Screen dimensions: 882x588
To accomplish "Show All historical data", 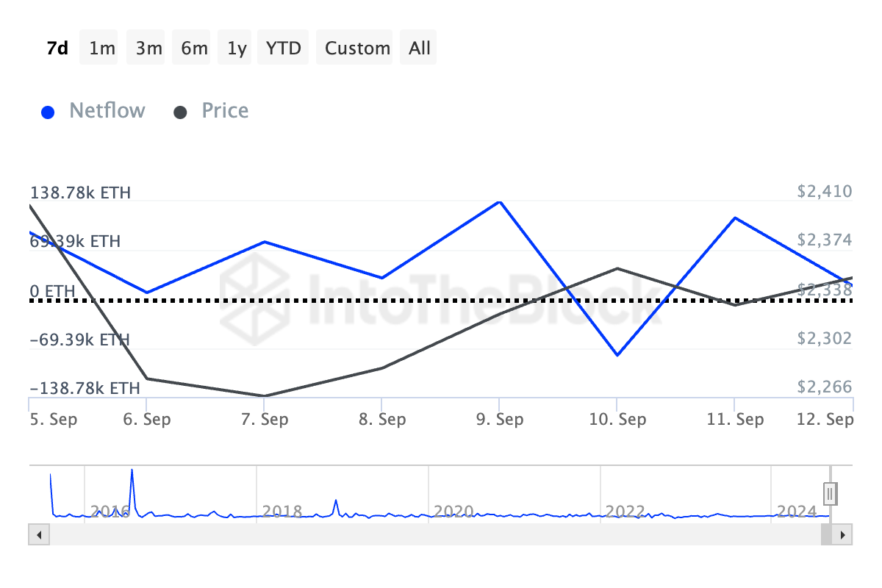I will 420,49.
